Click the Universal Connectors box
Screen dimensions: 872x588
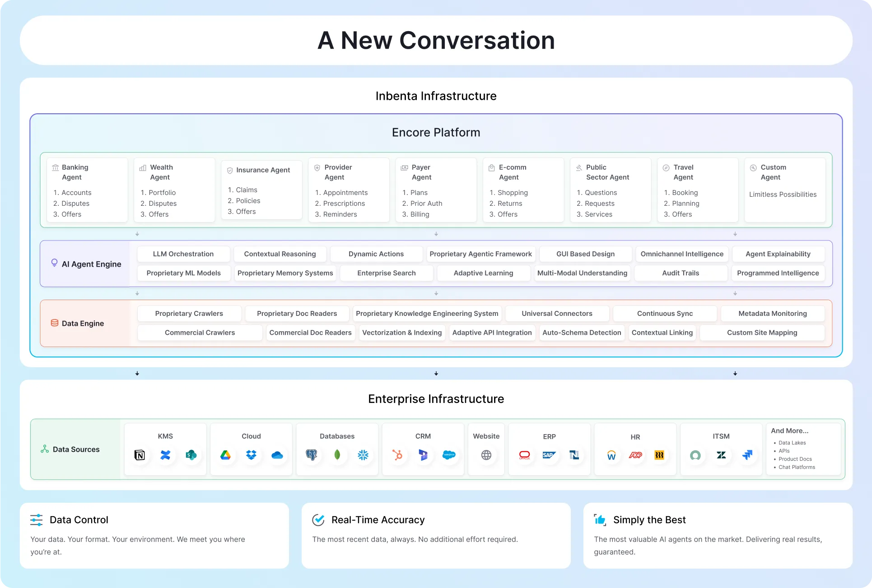557,314
